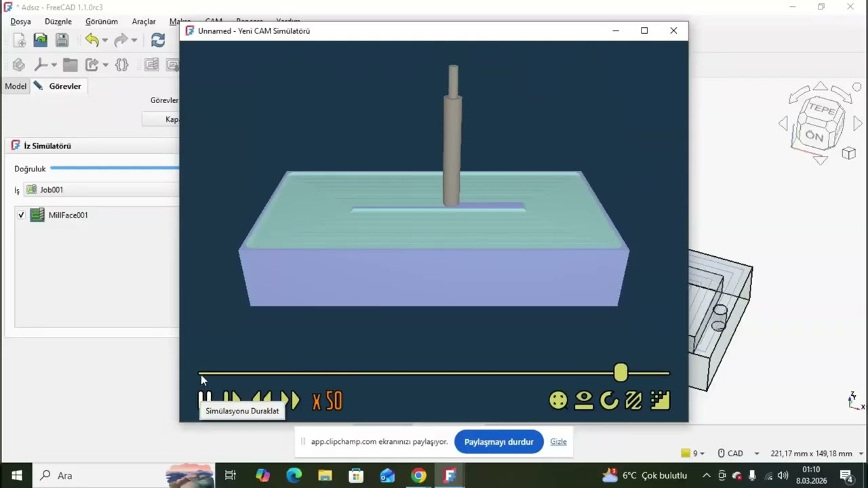Open Microsoft Edge from the taskbar

[294, 475]
